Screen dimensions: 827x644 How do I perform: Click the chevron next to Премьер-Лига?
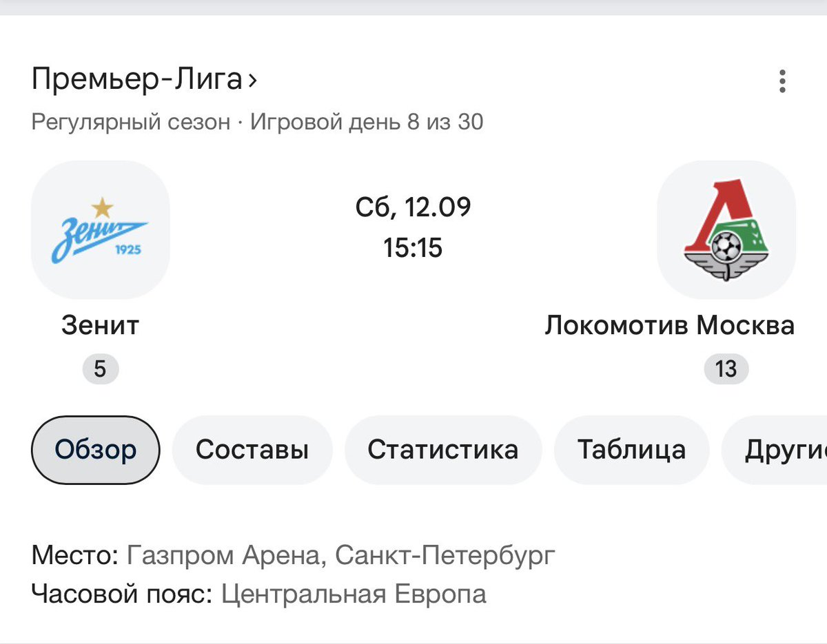252,81
